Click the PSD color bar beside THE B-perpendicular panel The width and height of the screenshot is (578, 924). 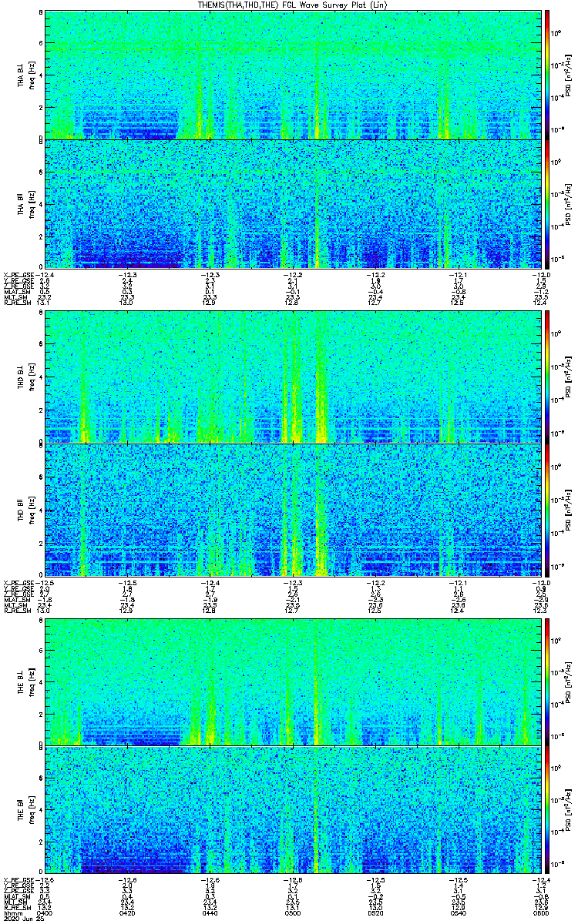pyautogui.click(x=548, y=682)
